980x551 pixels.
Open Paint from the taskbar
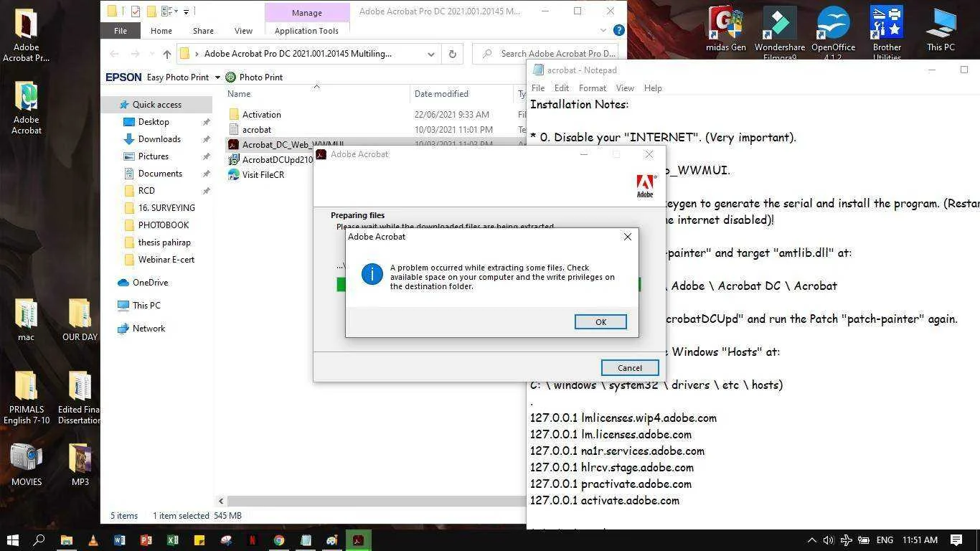point(331,540)
